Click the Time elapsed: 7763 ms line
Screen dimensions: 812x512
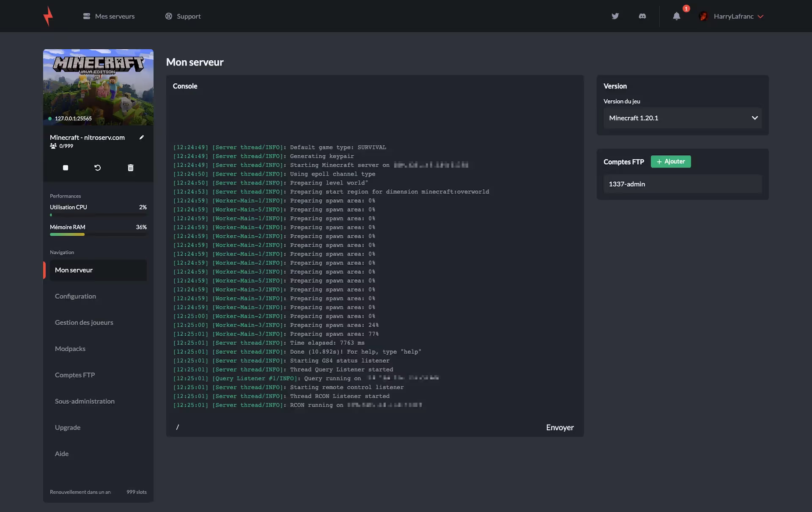[x=269, y=343]
